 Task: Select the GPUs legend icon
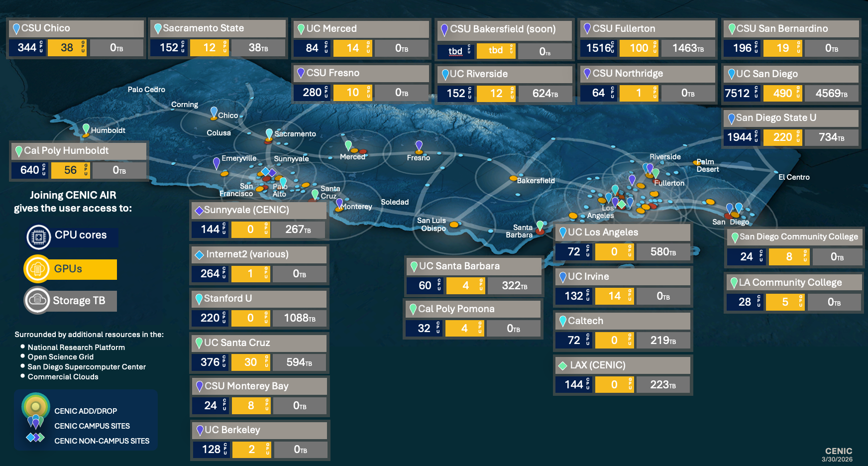37,269
